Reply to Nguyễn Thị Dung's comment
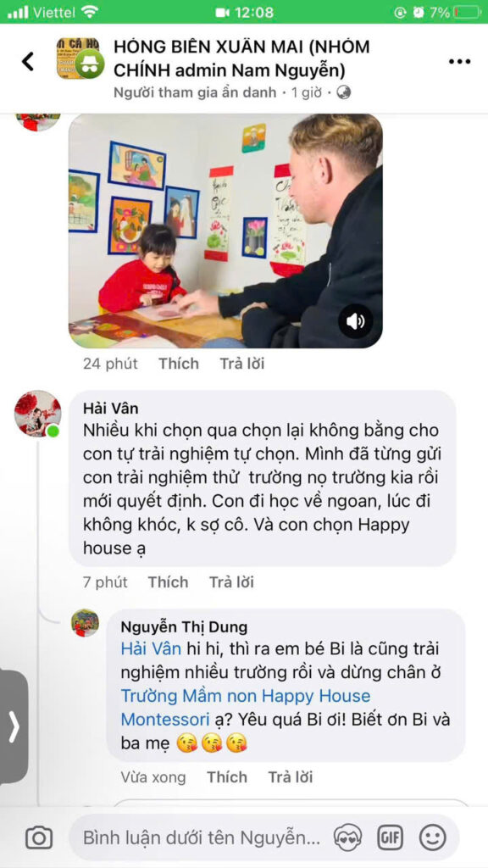The image size is (488, 868). (x=291, y=777)
